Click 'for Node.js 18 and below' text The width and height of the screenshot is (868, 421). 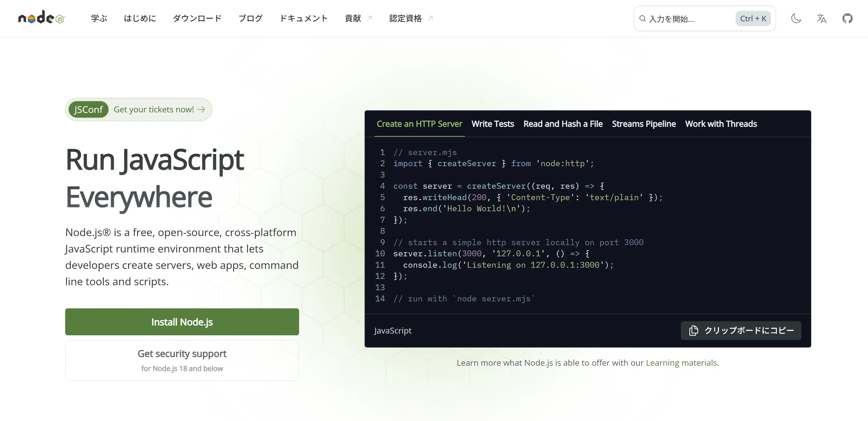click(x=182, y=368)
